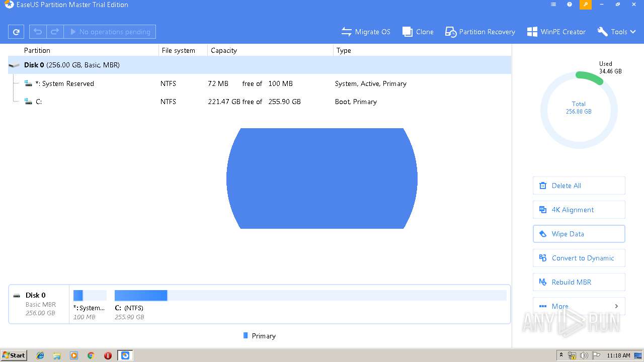Open the Windows Start menu

[x=14, y=355]
